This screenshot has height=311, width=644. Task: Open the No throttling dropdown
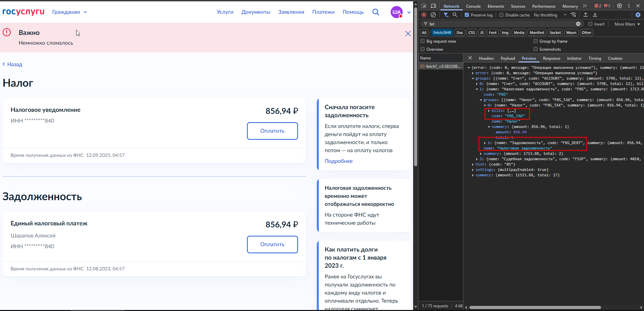[550, 15]
